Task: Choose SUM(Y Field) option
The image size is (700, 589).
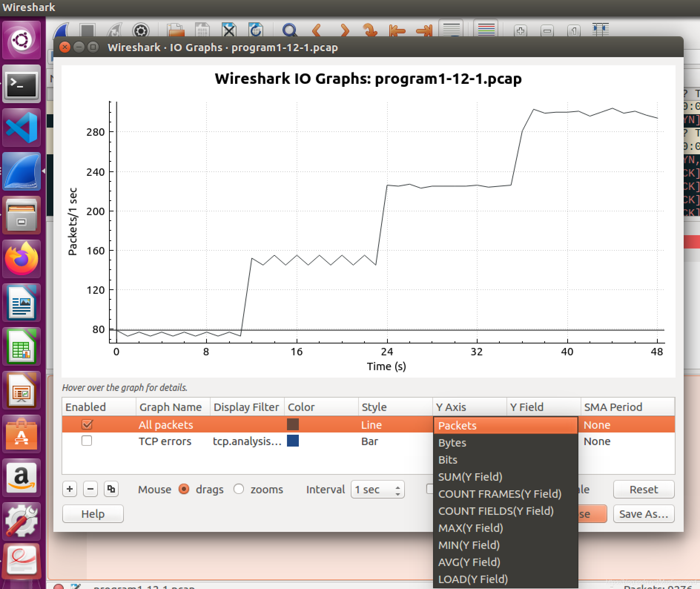Action: [x=505, y=477]
